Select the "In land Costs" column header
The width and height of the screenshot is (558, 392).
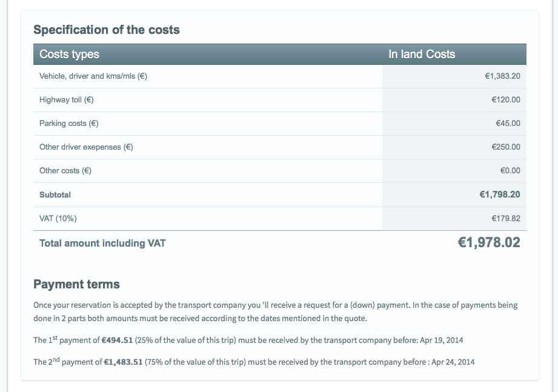(x=422, y=55)
